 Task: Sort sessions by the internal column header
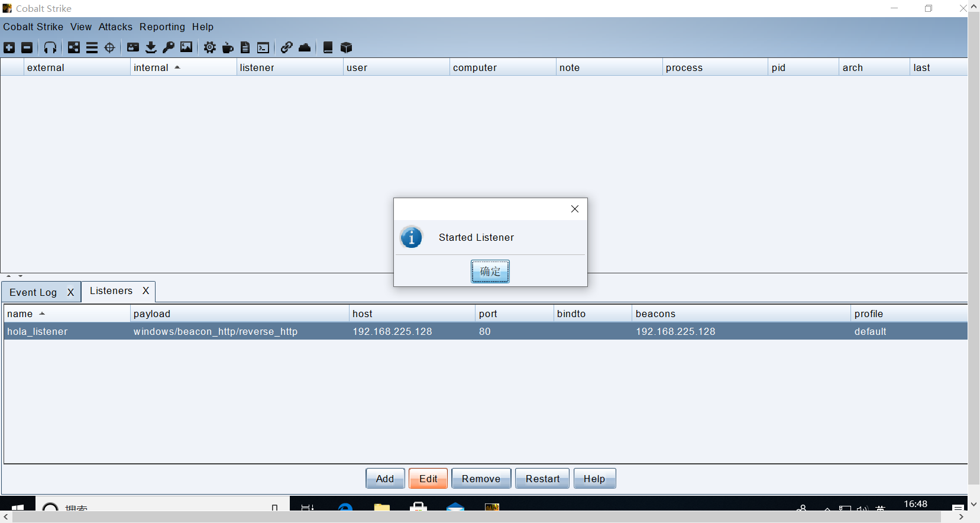pyautogui.click(x=183, y=67)
